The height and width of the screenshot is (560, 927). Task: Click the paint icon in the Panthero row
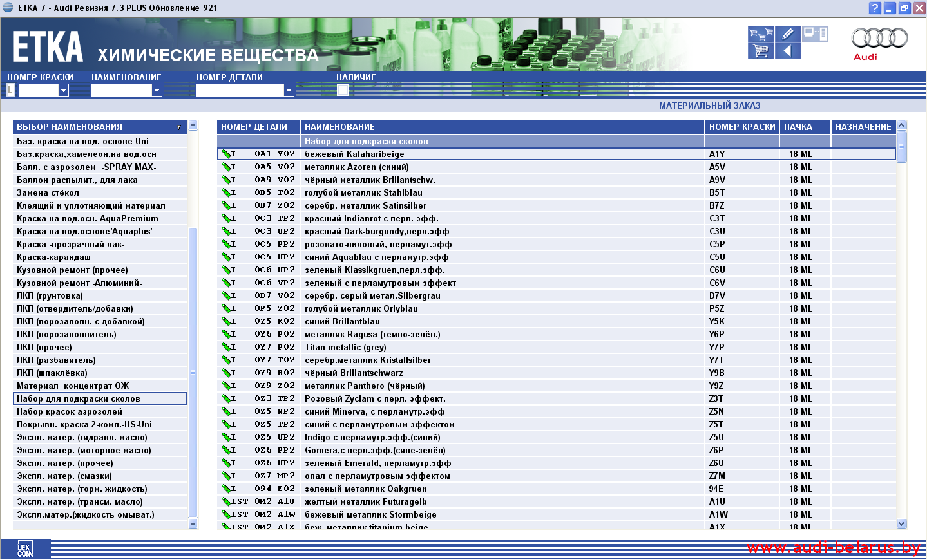tap(225, 386)
